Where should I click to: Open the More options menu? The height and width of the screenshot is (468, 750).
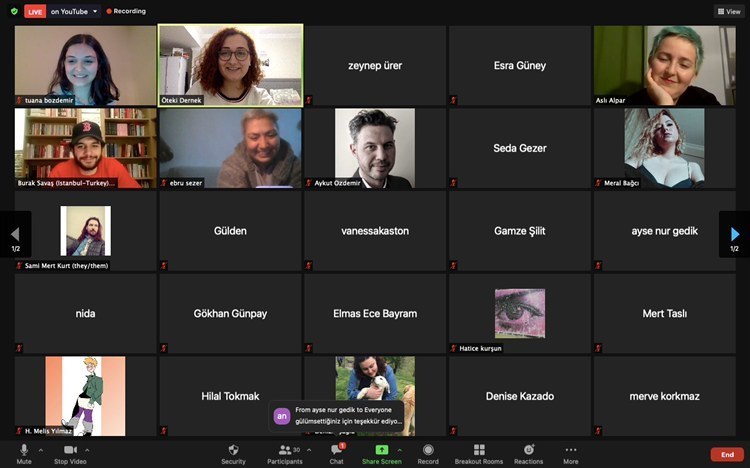pyautogui.click(x=571, y=451)
